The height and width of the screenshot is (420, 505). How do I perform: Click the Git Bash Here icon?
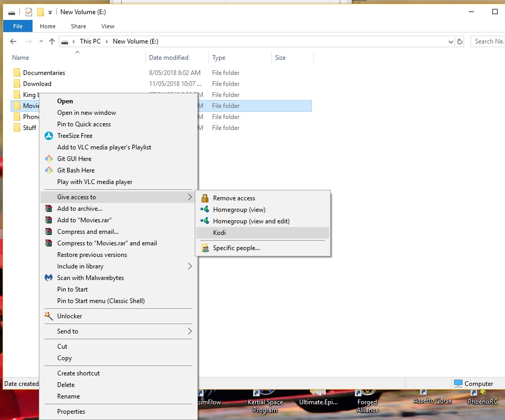48,170
